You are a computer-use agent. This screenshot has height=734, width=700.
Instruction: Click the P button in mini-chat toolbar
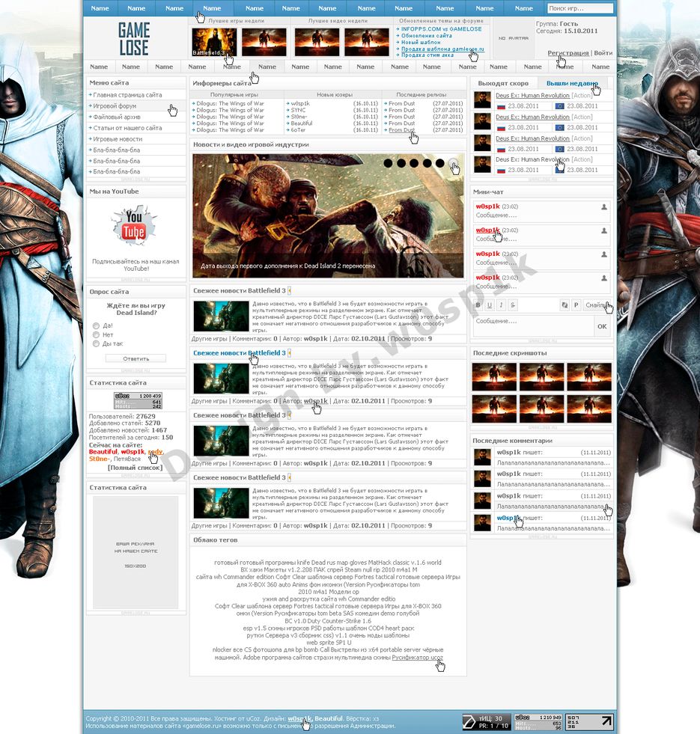[576, 305]
